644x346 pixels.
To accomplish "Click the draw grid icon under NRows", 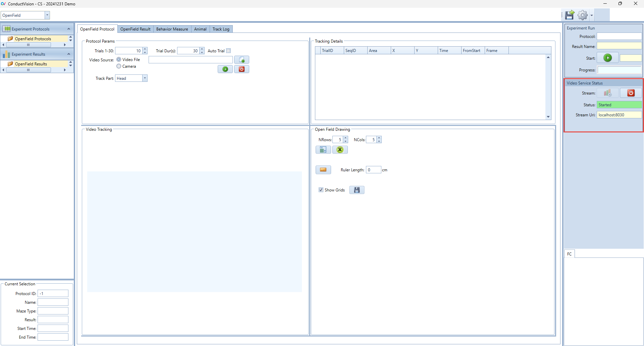I will click(x=323, y=150).
